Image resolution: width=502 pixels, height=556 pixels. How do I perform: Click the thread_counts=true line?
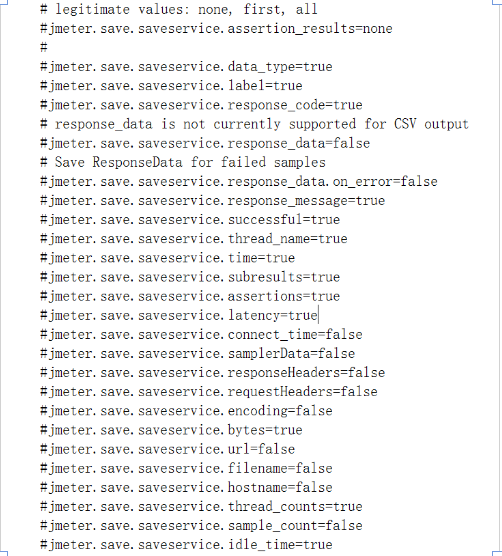point(201,507)
